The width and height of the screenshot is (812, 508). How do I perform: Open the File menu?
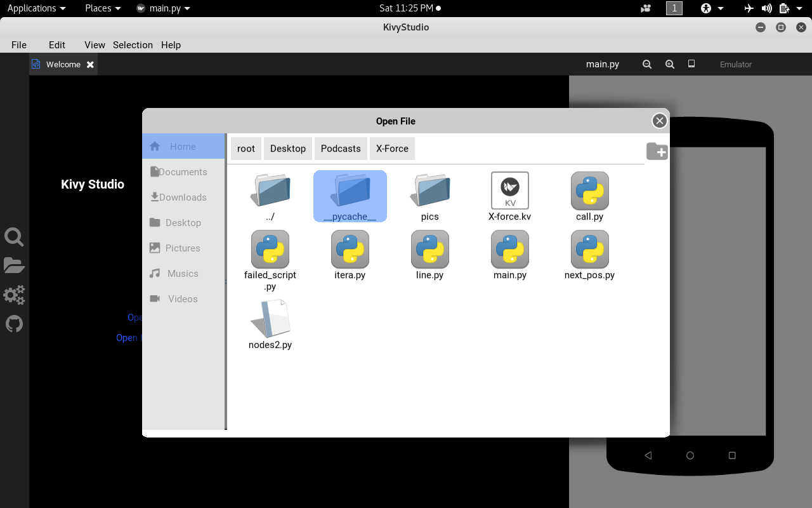[x=19, y=44]
